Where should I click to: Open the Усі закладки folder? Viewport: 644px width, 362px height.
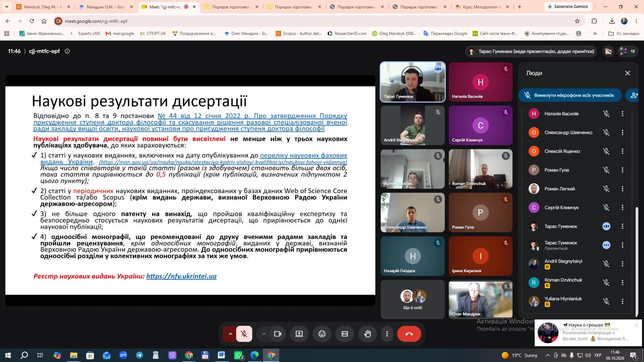coord(624,34)
